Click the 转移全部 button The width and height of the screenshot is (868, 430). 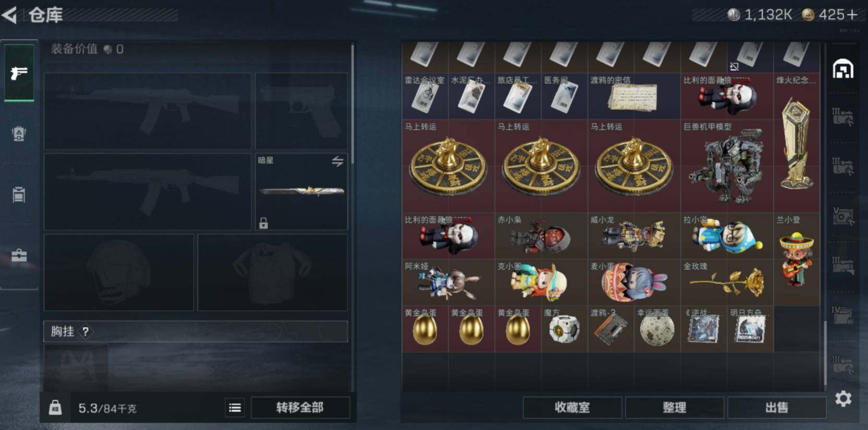coord(300,408)
